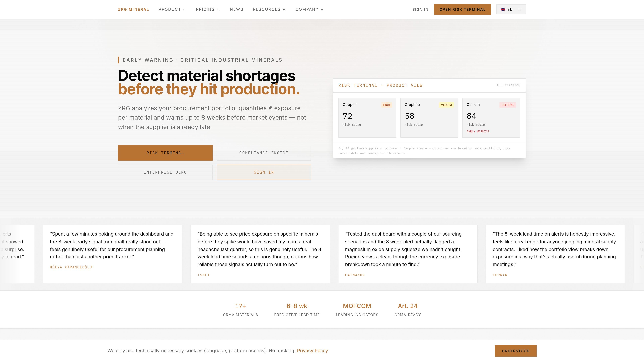Expand the PRODUCT chevron arrow
The height and width of the screenshot is (362, 644).
pyautogui.click(x=184, y=10)
